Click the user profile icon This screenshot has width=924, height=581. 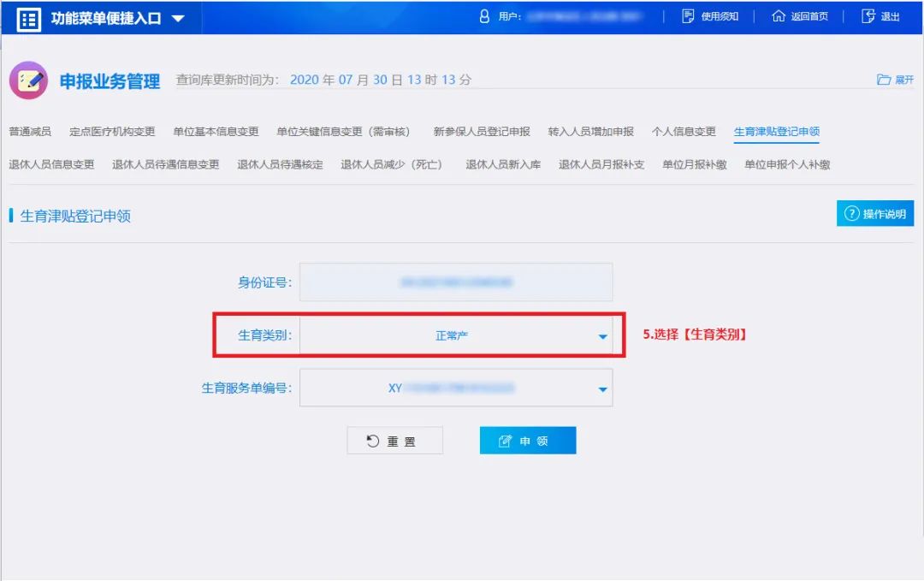pos(484,16)
